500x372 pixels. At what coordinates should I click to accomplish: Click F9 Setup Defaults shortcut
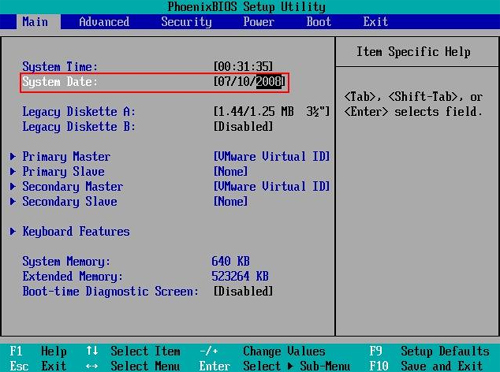pos(429,351)
